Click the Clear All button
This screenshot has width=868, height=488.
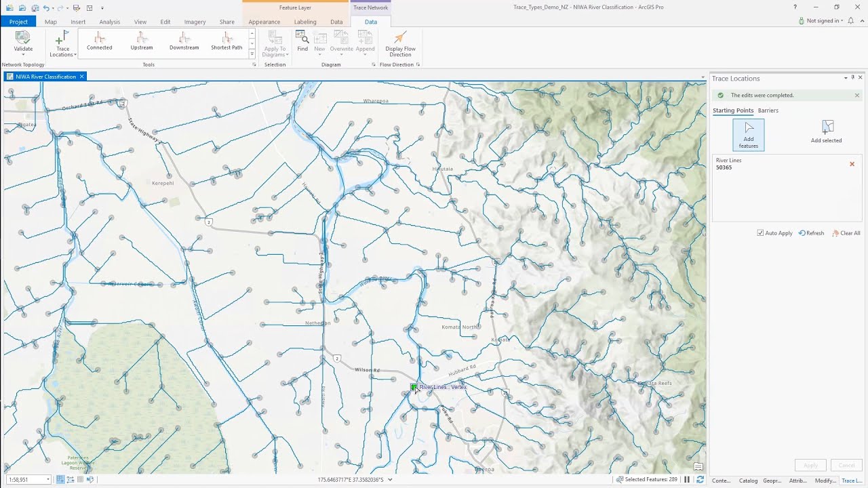click(x=846, y=233)
